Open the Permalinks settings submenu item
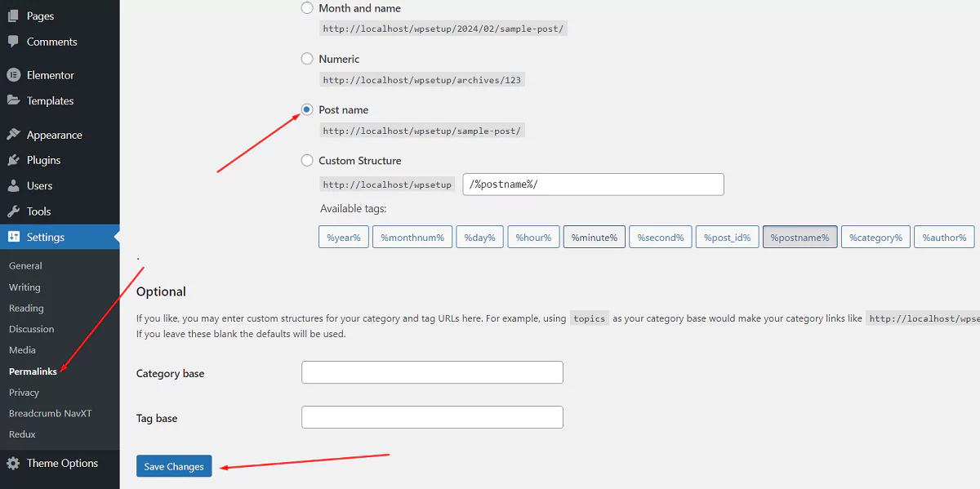 (33, 371)
